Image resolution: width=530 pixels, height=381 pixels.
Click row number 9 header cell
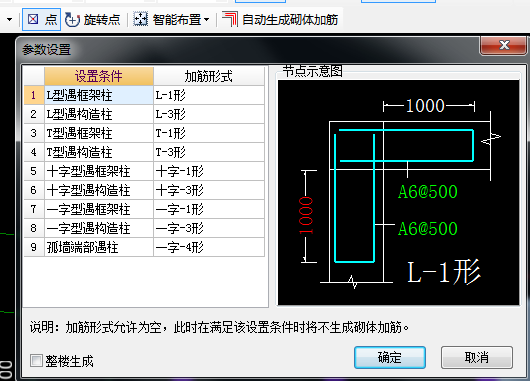coord(34,247)
